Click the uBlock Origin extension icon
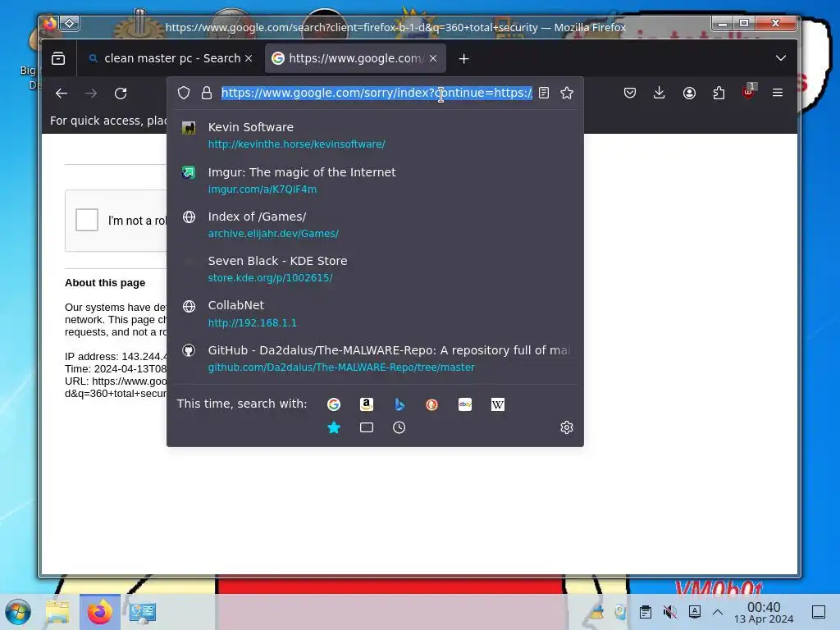 [748, 92]
